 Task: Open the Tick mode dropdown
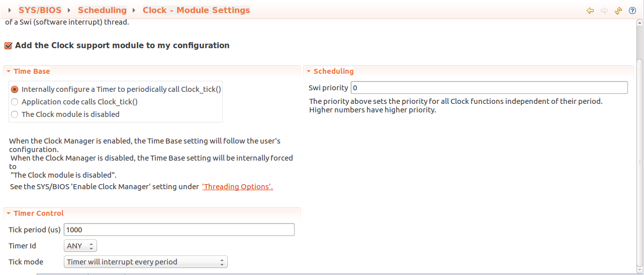coord(146,262)
